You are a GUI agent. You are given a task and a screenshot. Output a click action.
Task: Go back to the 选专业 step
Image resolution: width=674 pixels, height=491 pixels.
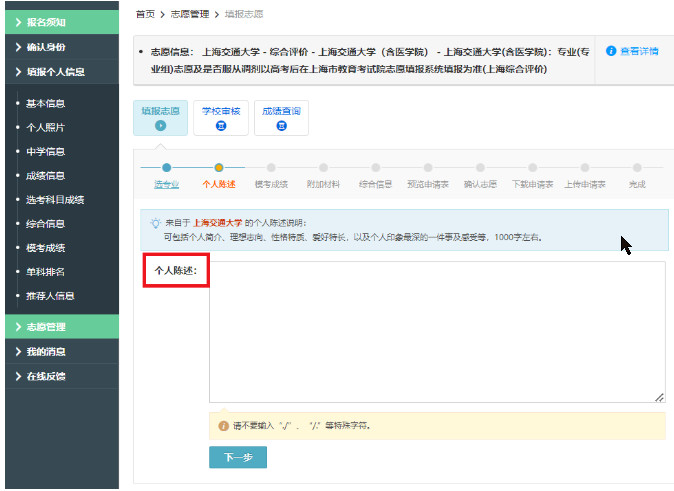(x=167, y=184)
